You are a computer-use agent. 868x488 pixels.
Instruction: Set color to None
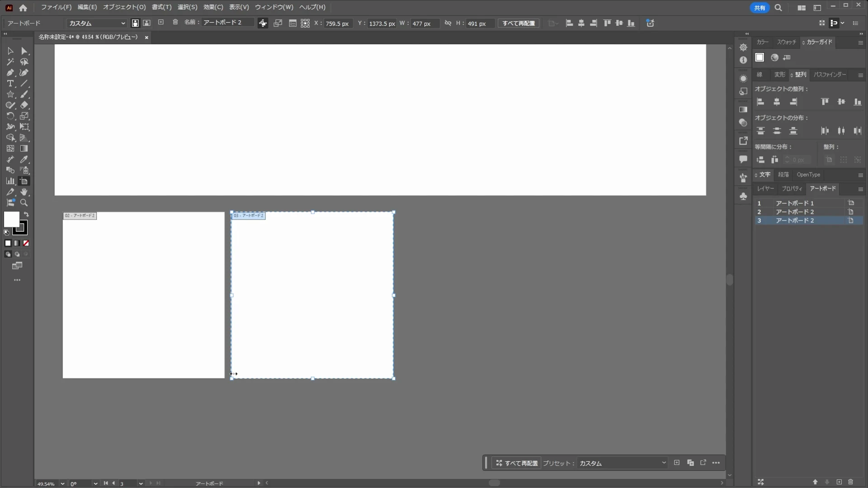(x=26, y=243)
